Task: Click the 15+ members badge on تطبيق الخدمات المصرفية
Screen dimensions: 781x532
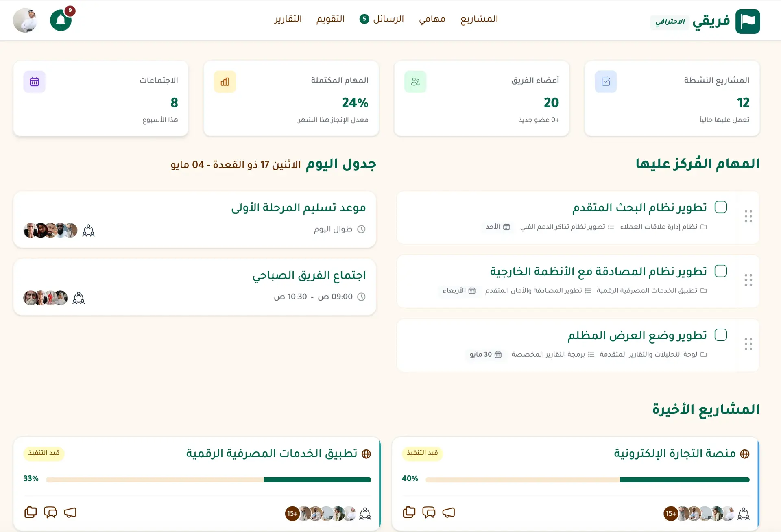Action: (292, 514)
